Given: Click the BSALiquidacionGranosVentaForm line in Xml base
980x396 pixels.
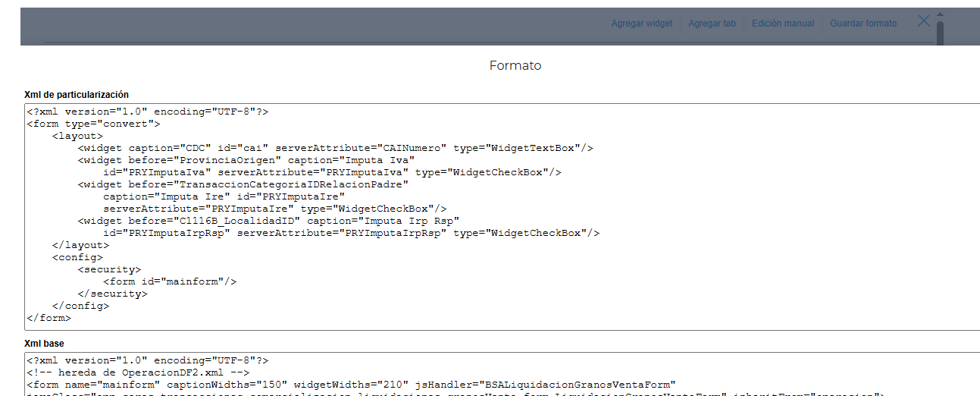Looking at the screenshot, I should click(350, 385).
